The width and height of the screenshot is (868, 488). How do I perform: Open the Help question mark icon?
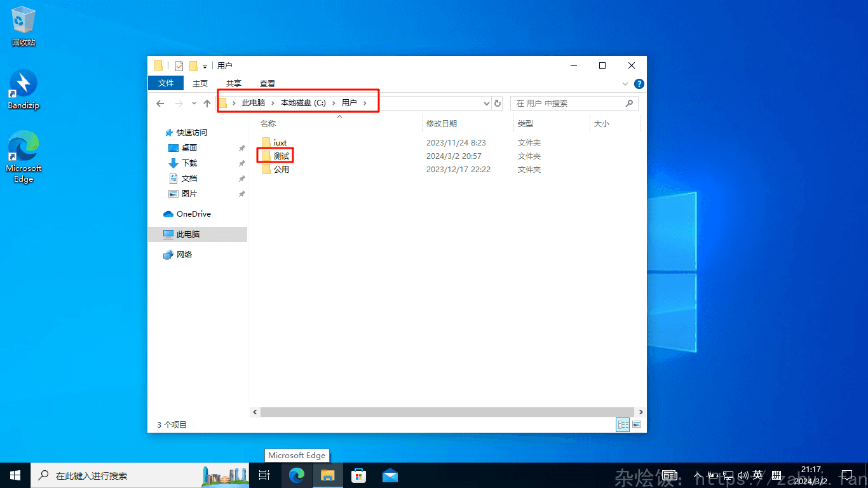click(639, 84)
